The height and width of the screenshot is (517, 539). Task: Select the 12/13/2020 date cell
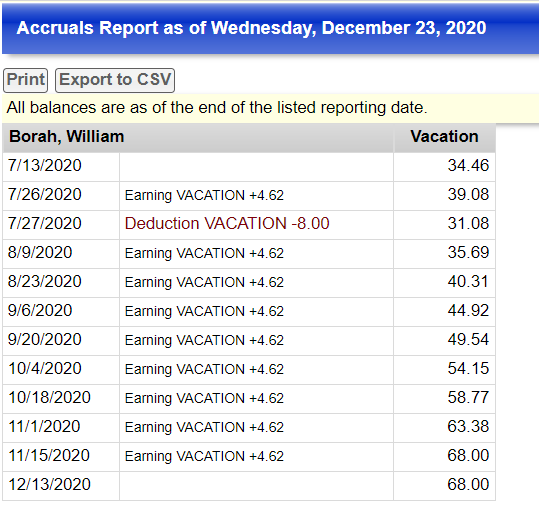[61, 486]
